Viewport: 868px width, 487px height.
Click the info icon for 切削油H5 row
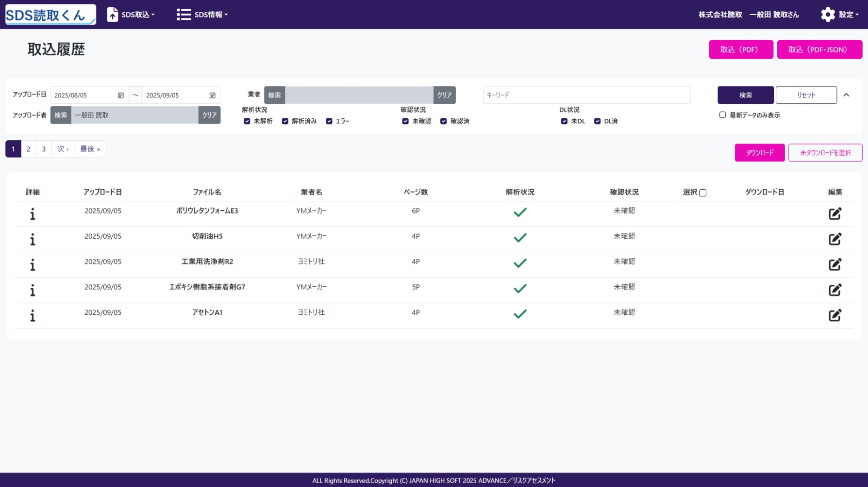coord(33,239)
